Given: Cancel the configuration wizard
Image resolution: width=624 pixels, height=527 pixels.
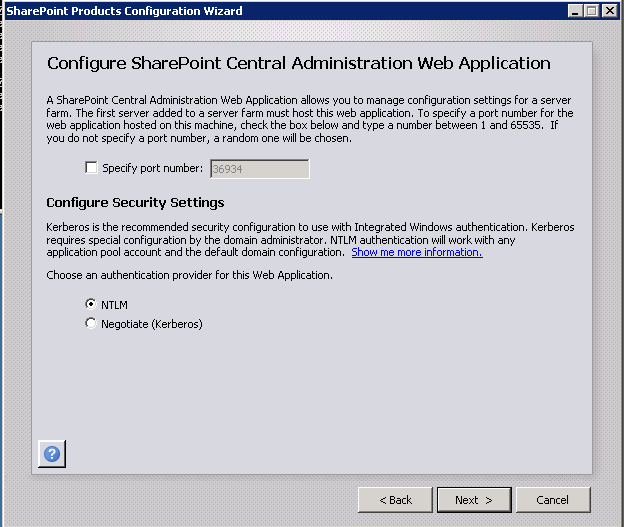Looking at the screenshot, I should (x=552, y=499).
